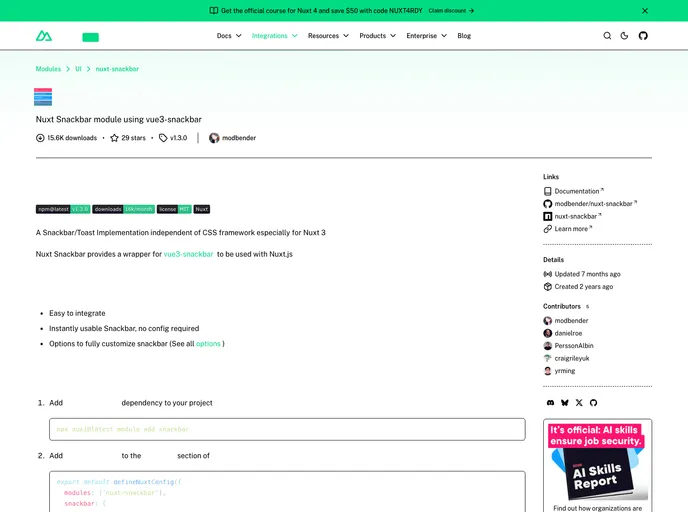Open contributor danielroe

coord(568,333)
